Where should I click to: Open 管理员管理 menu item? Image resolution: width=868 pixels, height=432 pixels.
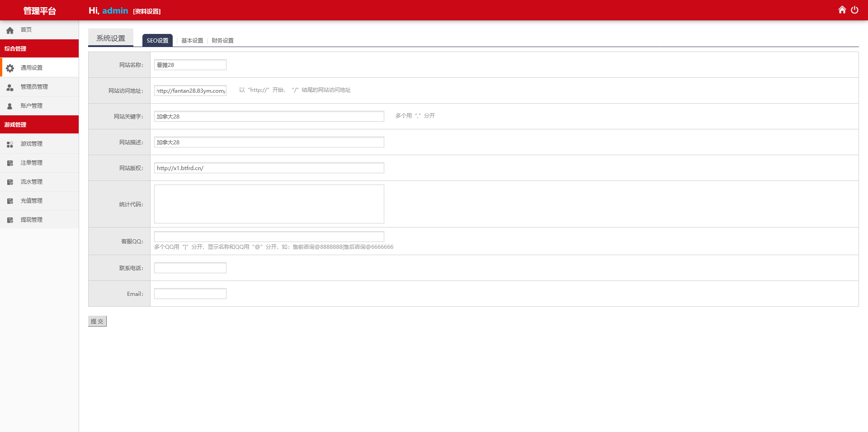(39, 86)
